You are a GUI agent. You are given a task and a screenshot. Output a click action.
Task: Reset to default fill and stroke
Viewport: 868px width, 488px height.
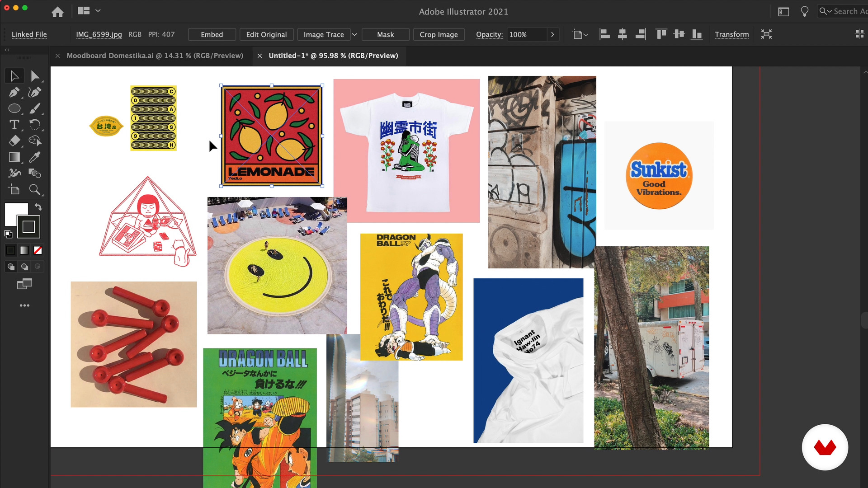click(8, 234)
